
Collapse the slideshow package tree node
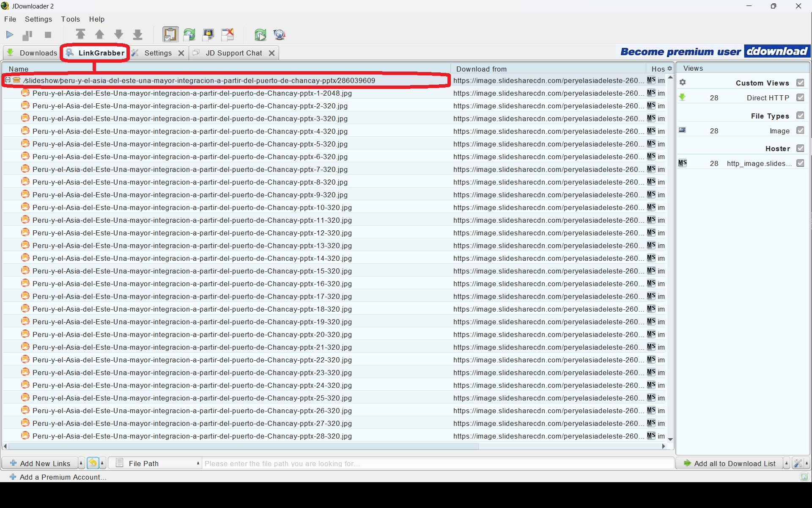8,80
